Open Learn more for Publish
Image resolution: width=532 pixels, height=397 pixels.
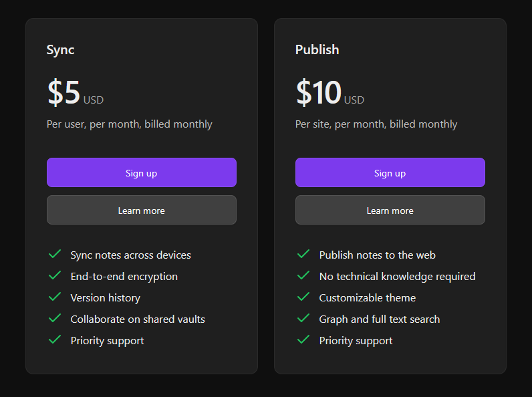[390, 211]
